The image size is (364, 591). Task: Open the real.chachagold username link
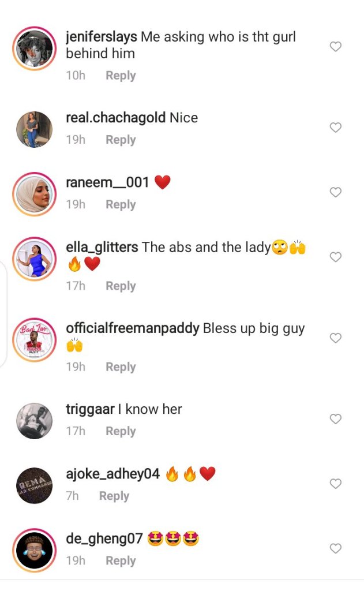click(x=116, y=118)
